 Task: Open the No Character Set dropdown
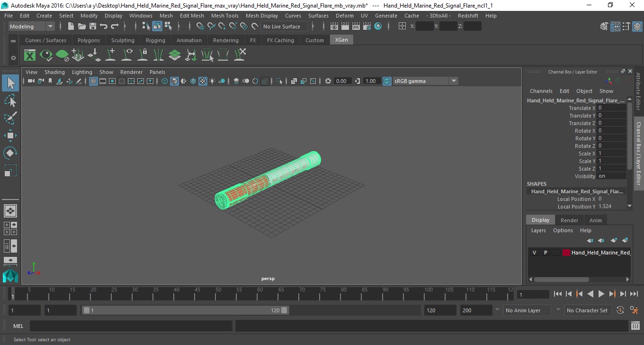(587, 310)
